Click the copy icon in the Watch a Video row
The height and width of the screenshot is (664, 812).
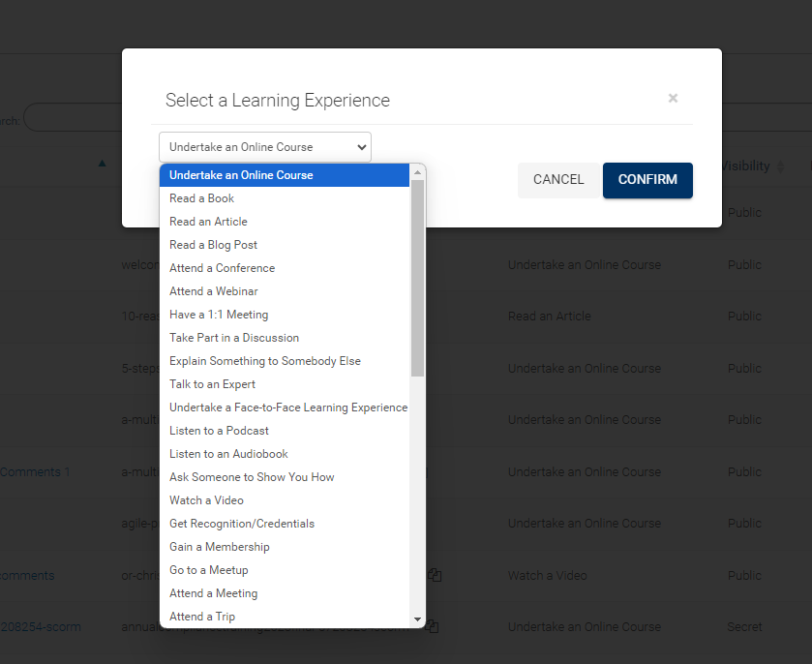435,575
